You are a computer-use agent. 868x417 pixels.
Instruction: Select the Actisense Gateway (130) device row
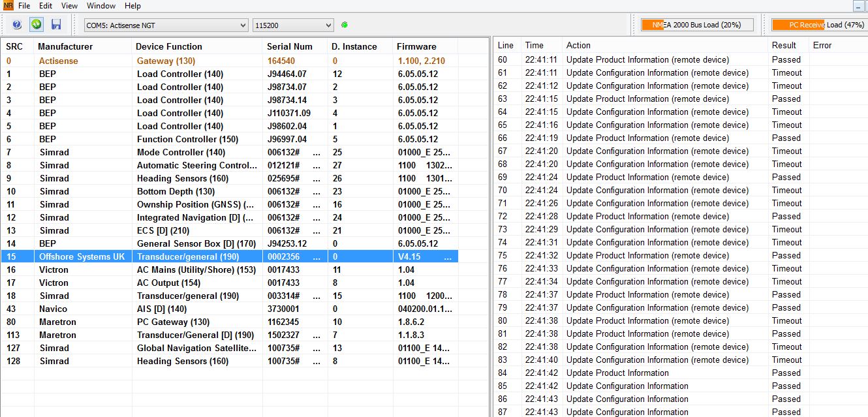click(x=166, y=61)
